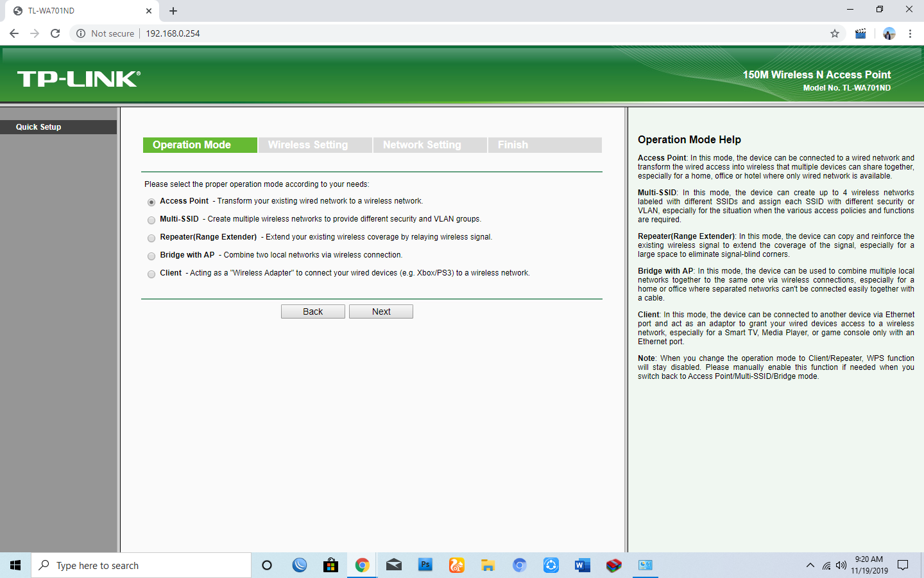The width and height of the screenshot is (924, 578).
Task: Click the Model No. TL-WA701ND text
Action: point(846,88)
